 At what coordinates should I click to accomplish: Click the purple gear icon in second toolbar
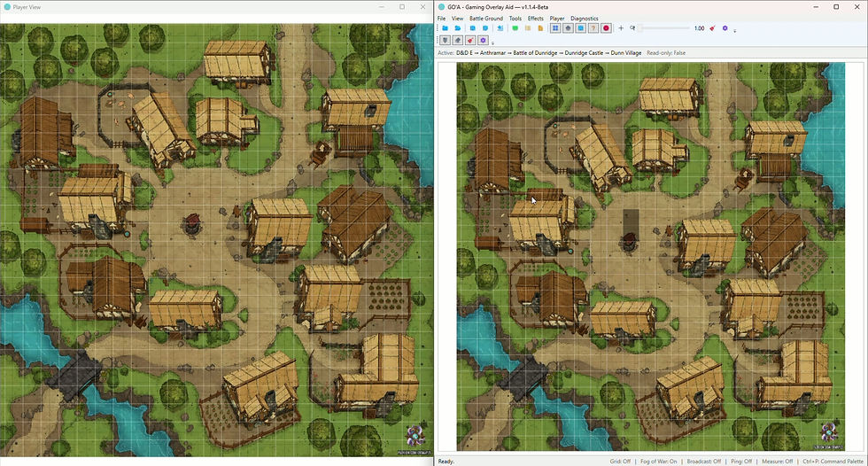point(483,41)
